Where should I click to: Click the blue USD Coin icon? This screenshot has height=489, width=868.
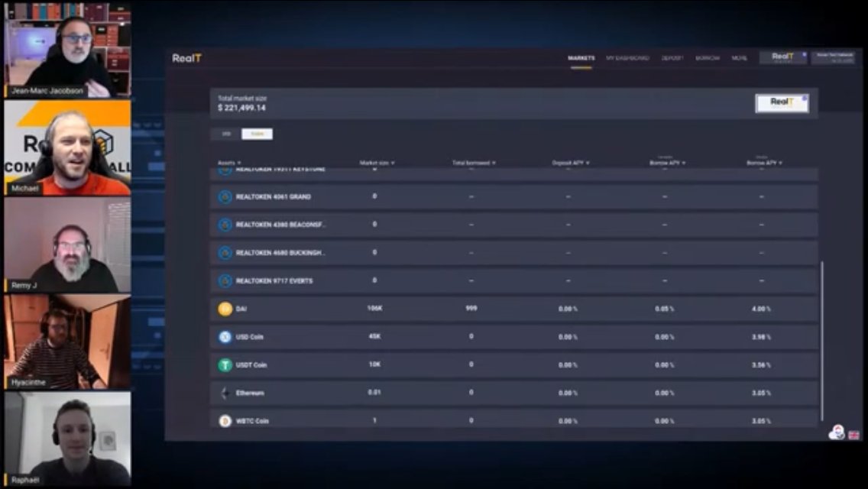click(225, 337)
